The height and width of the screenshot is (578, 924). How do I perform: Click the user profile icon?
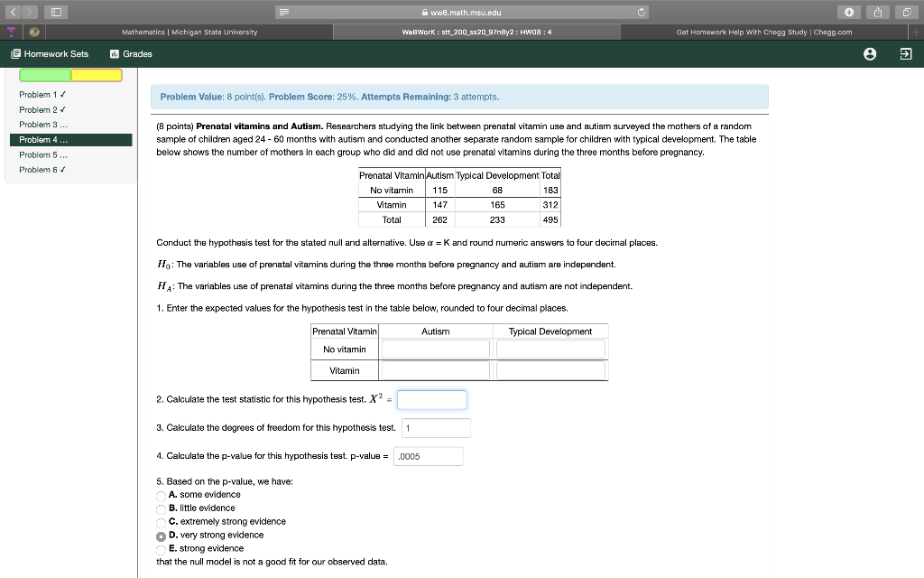click(869, 53)
